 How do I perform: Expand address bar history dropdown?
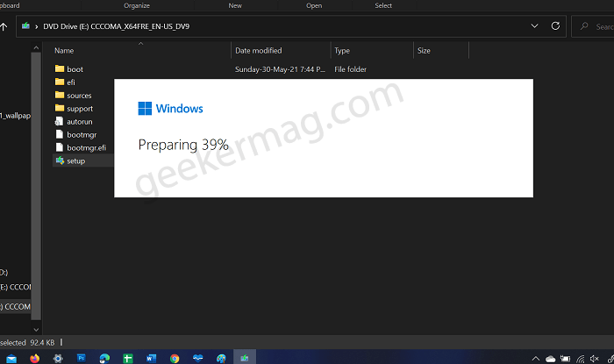click(534, 25)
